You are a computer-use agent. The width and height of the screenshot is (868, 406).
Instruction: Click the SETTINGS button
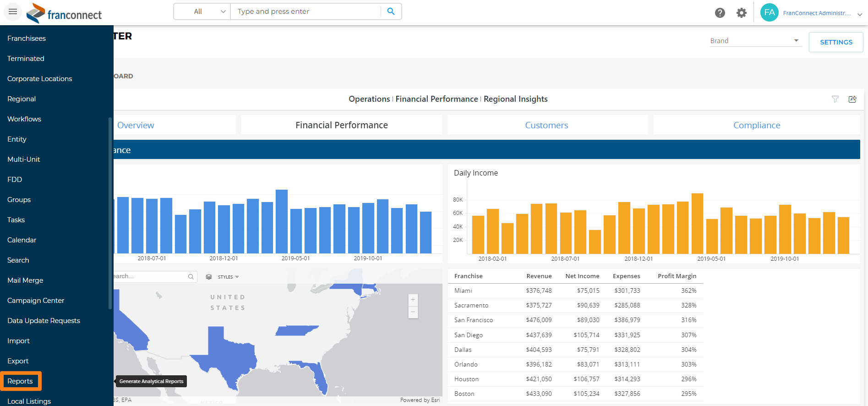coord(836,42)
